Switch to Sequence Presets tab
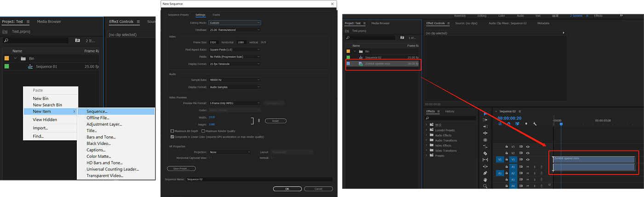The width and height of the screenshot is (644, 197). tap(178, 15)
